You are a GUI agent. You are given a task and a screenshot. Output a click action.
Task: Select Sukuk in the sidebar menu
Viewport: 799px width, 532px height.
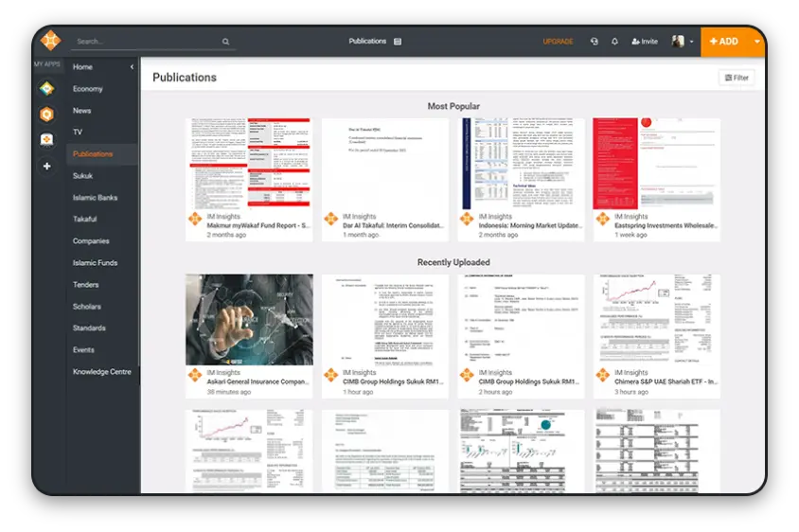83,176
